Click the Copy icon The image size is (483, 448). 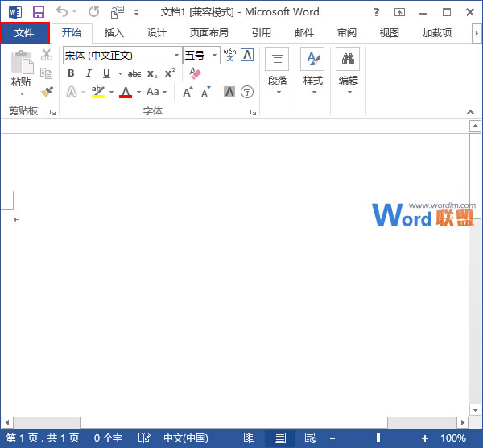click(x=47, y=73)
